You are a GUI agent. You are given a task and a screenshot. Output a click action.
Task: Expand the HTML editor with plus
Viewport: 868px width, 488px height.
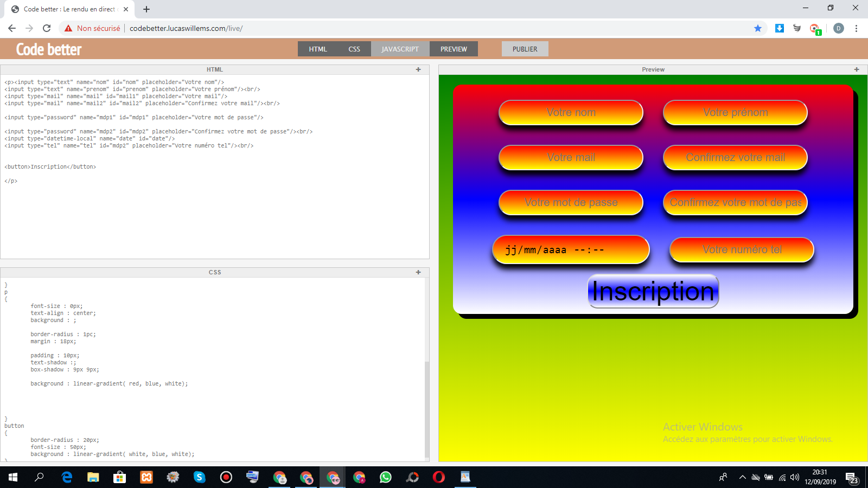[x=418, y=69]
